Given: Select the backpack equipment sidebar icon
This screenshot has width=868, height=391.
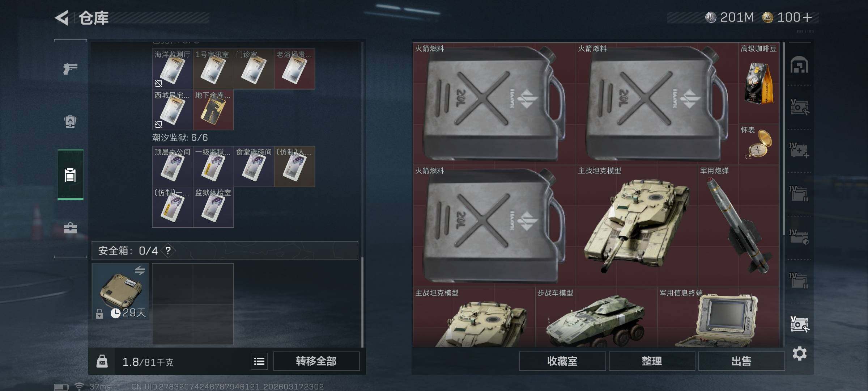Looking at the screenshot, I should coord(70,121).
